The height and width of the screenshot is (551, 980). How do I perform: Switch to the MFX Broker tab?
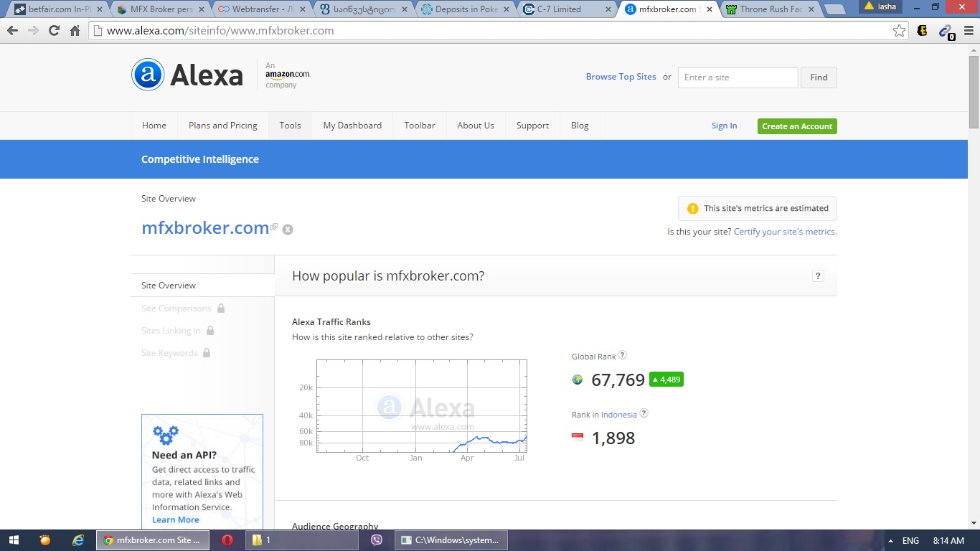(161, 9)
